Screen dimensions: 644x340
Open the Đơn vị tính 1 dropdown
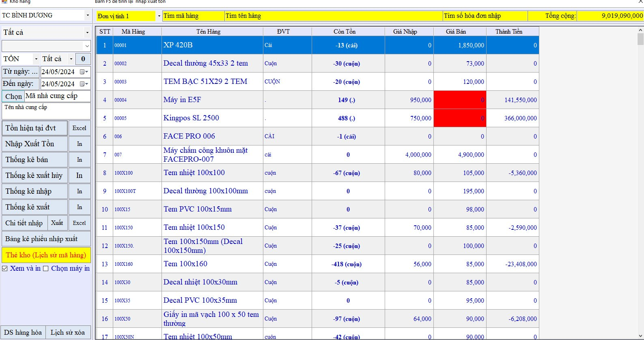click(x=158, y=16)
